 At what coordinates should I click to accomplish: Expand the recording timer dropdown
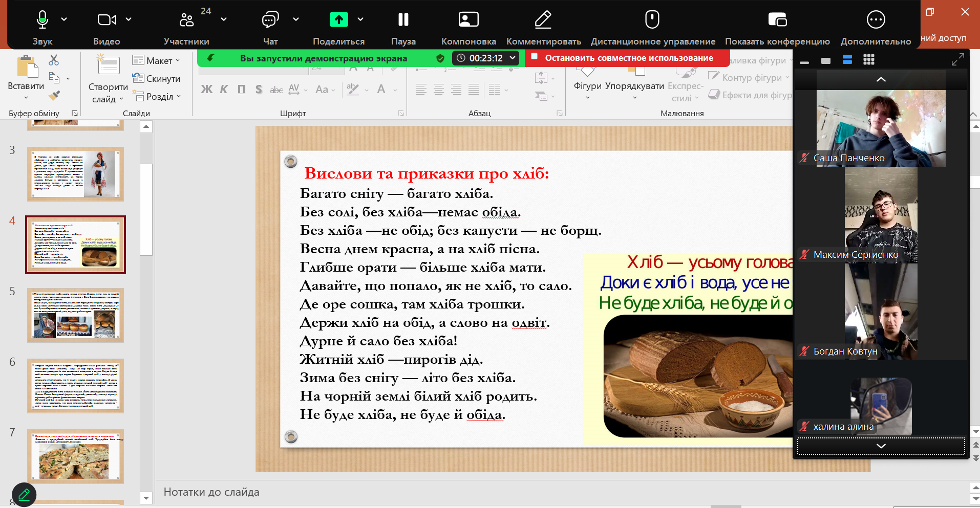click(513, 58)
